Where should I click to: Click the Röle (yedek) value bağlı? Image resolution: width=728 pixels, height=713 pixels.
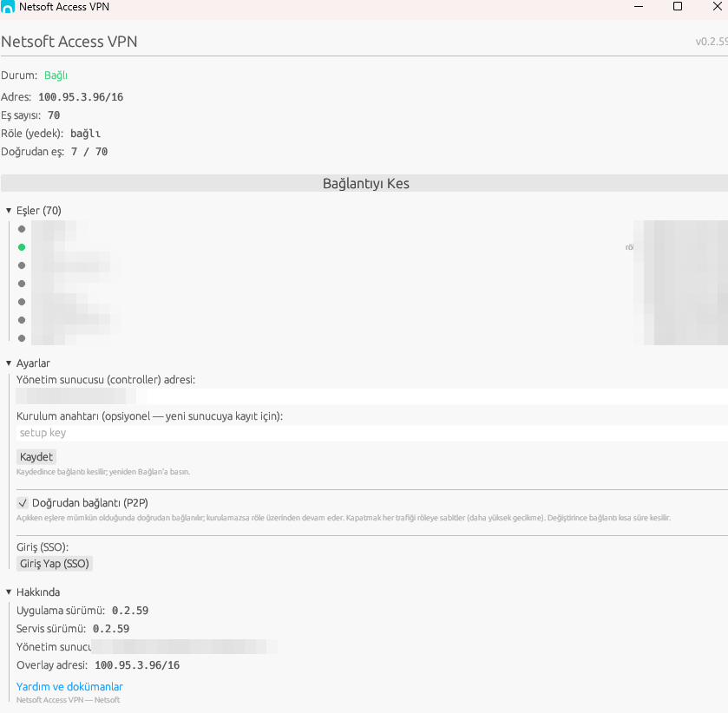85,134
